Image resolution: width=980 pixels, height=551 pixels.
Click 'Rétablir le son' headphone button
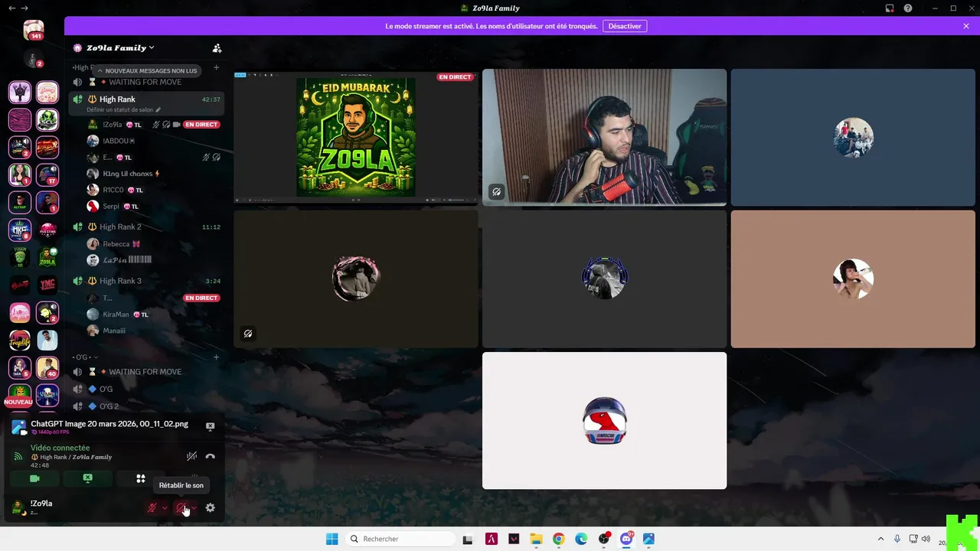181,508
